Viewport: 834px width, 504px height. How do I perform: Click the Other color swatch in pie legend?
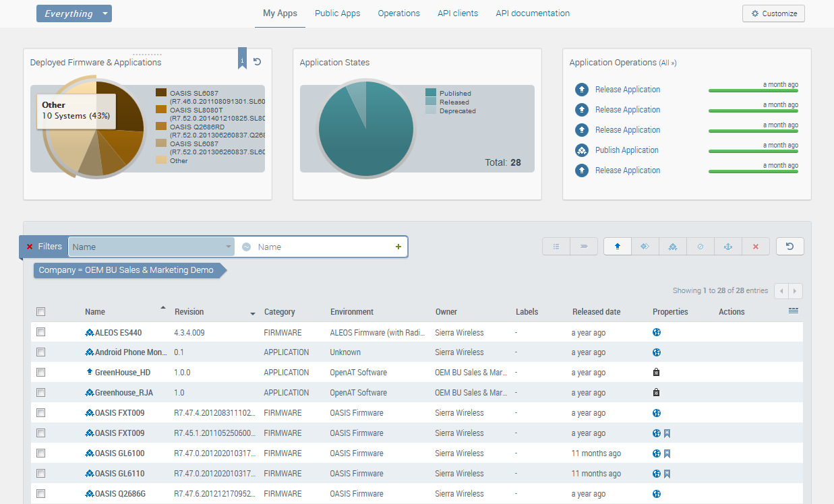161,160
